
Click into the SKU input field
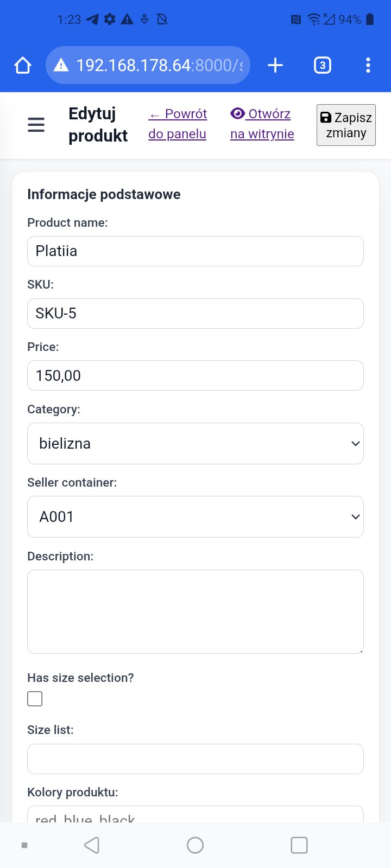[195, 314]
